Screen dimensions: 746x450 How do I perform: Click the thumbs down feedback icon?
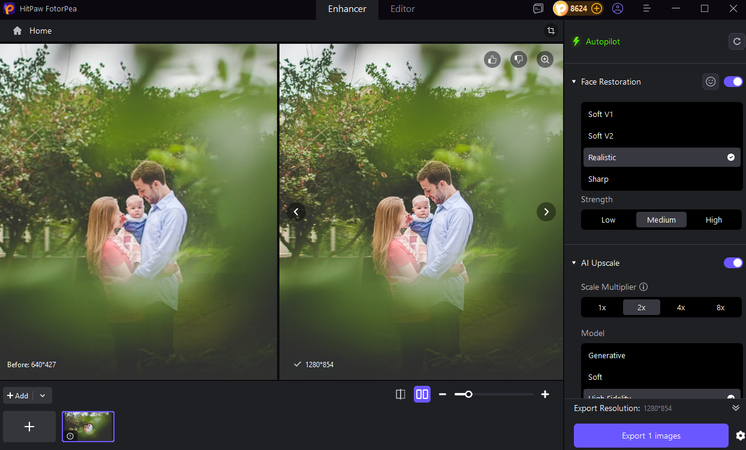(x=519, y=59)
